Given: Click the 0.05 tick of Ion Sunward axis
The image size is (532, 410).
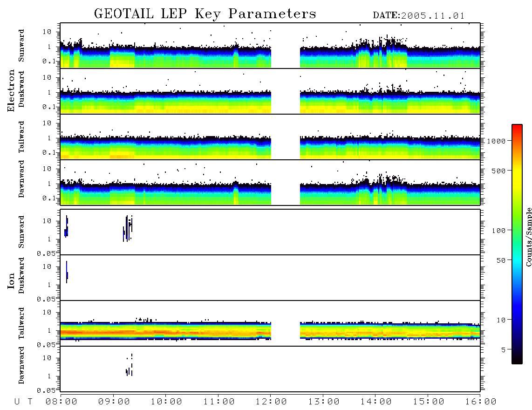Looking at the screenshot, I should click(46, 253).
